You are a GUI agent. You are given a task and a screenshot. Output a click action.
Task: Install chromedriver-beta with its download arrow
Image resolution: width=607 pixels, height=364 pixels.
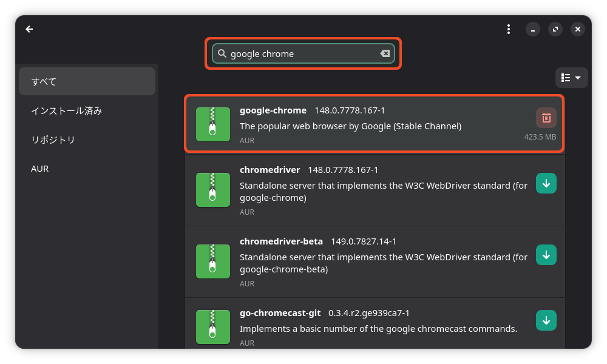coord(546,255)
